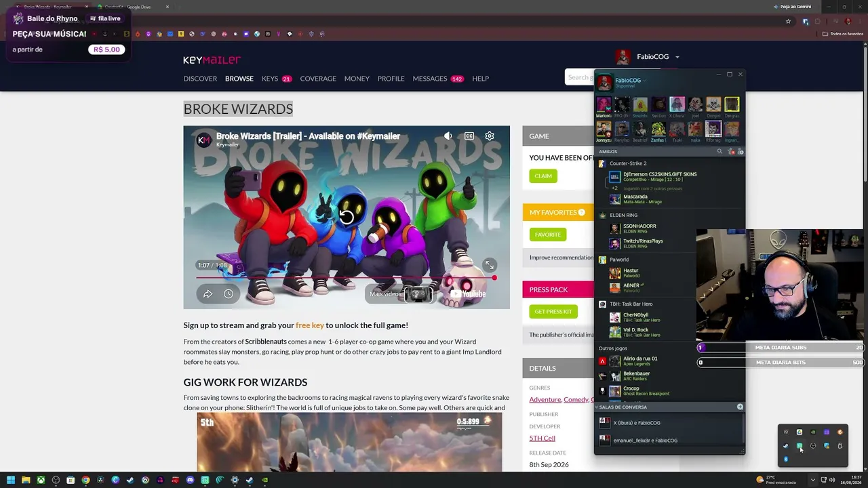
Task: Open the BROWSE menu item
Action: [239, 79]
